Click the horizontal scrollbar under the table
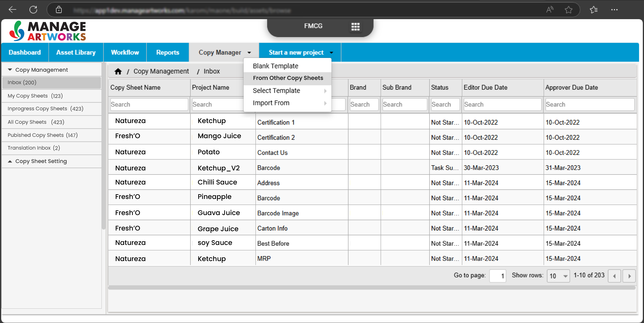This screenshot has width=644, height=323. click(372, 288)
